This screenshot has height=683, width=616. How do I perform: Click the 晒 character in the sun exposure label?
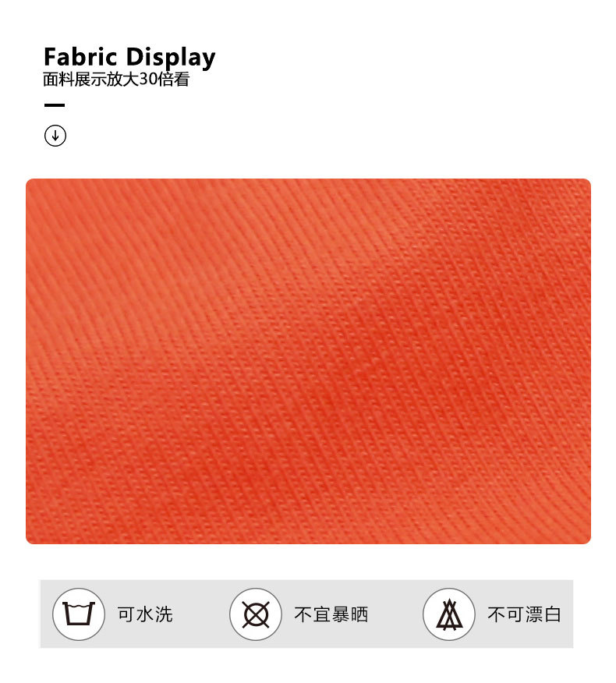[x=359, y=614]
